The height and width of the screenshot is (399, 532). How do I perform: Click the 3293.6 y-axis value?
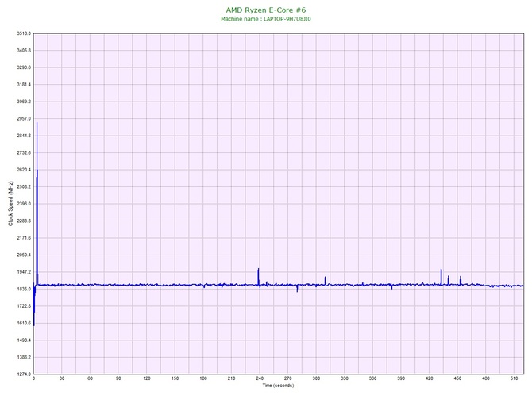click(24, 67)
